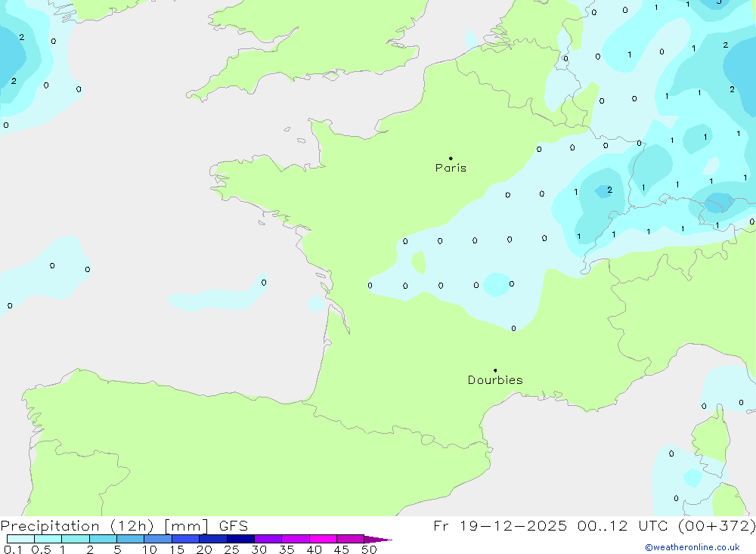Click the Dourbies location label
The height and width of the screenshot is (554, 756).
(x=495, y=380)
